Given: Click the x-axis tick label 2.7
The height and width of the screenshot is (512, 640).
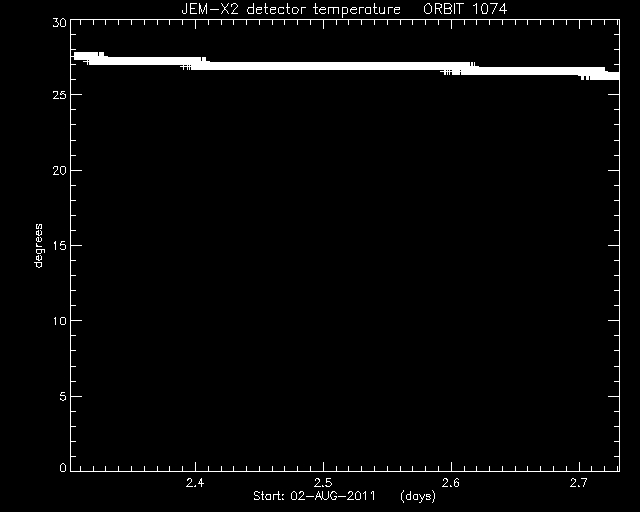Looking at the screenshot, I should (579, 483).
